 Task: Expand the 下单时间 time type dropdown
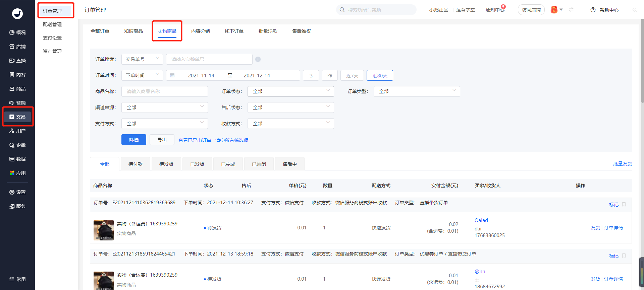(142, 75)
